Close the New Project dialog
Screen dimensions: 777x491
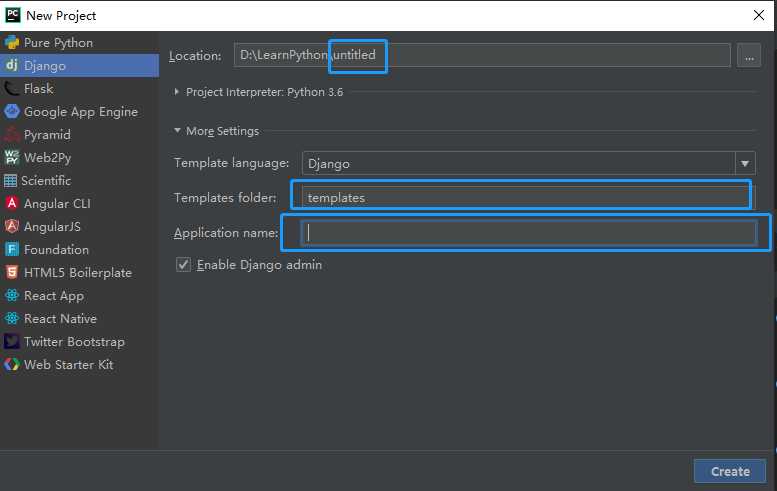tap(759, 15)
